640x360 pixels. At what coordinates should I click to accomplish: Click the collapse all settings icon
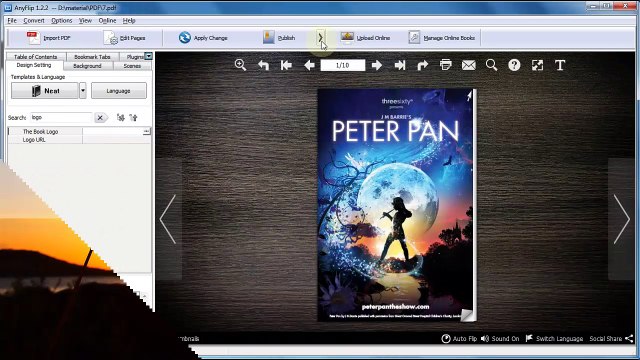[133, 118]
